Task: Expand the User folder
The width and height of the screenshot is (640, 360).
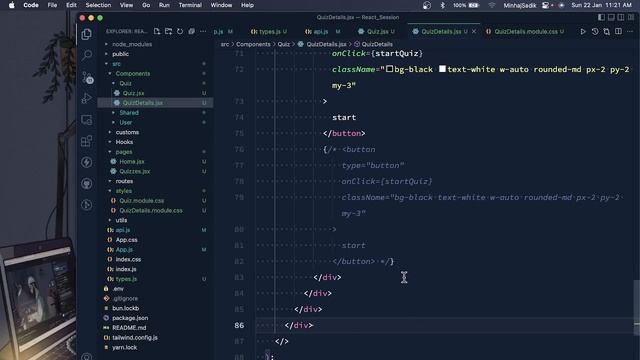Action: (x=126, y=122)
